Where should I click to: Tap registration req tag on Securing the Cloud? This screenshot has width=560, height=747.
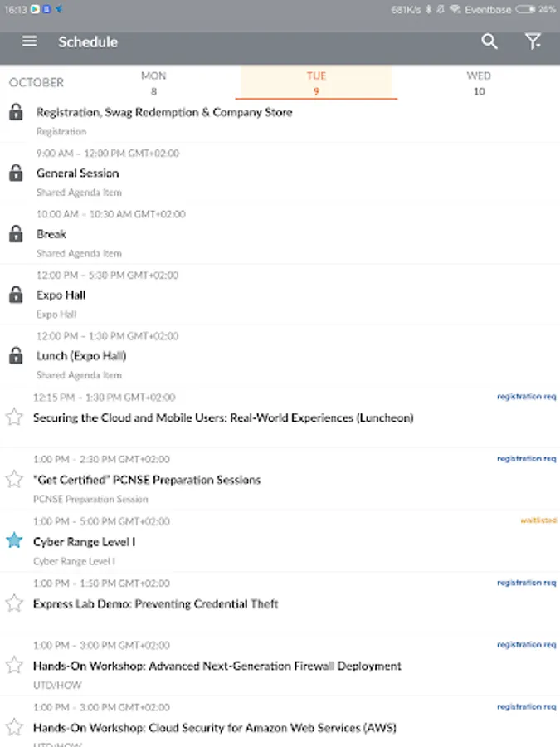[x=527, y=397]
